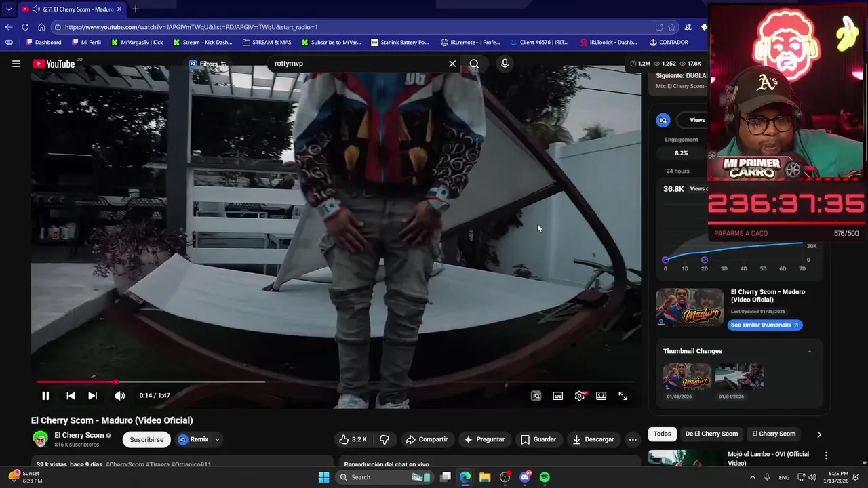Open the vidIQ Filters button

click(208, 64)
